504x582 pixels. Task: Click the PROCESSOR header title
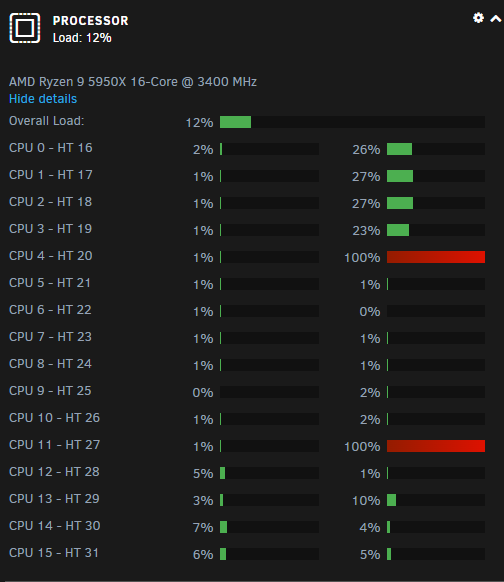91,21
